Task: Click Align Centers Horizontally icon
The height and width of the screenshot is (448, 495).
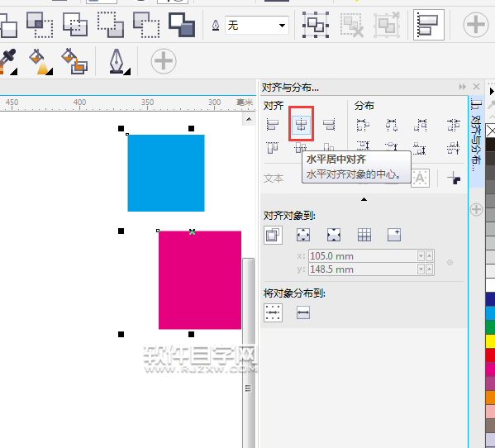Action: [x=301, y=124]
